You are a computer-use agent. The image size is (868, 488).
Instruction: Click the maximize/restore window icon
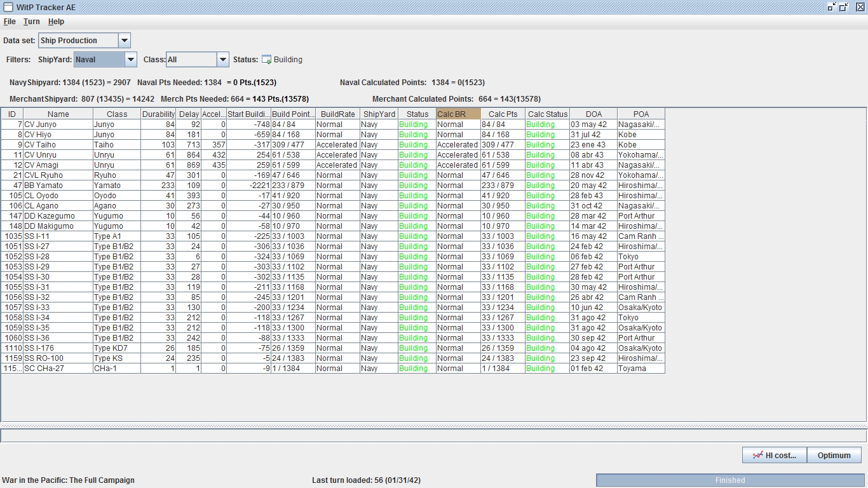844,7
